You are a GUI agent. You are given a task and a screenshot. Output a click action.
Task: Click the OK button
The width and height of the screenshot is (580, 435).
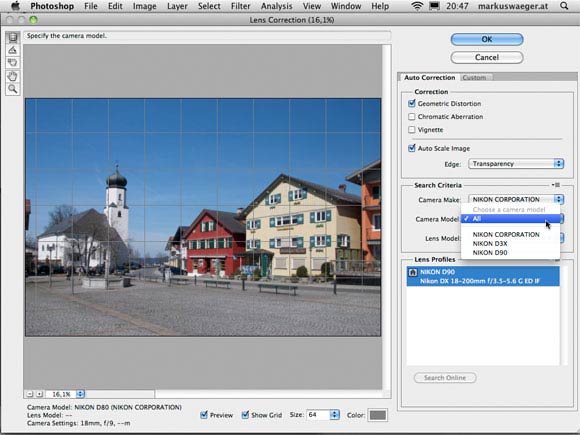click(x=487, y=39)
